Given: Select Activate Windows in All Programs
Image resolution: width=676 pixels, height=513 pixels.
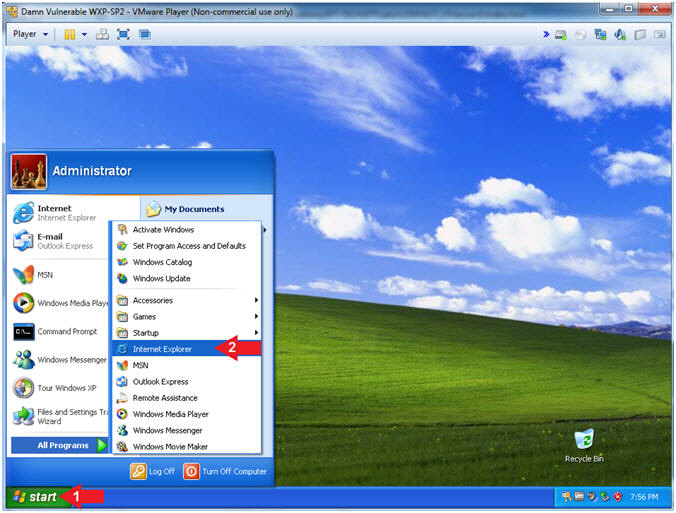Looking at the screenshot, I should [187, 230].
